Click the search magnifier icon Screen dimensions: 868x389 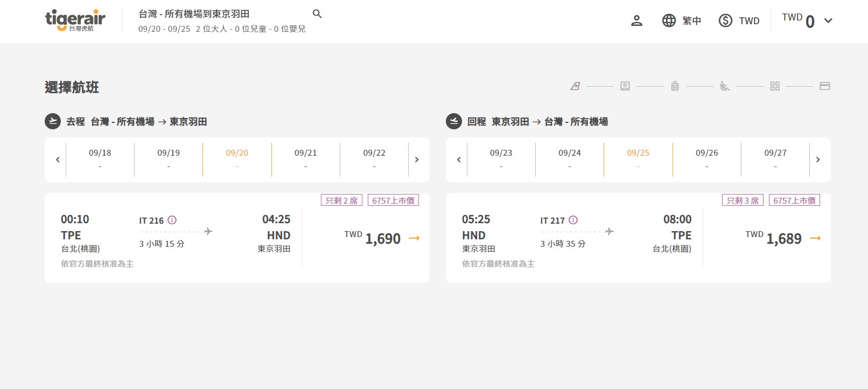317,14
